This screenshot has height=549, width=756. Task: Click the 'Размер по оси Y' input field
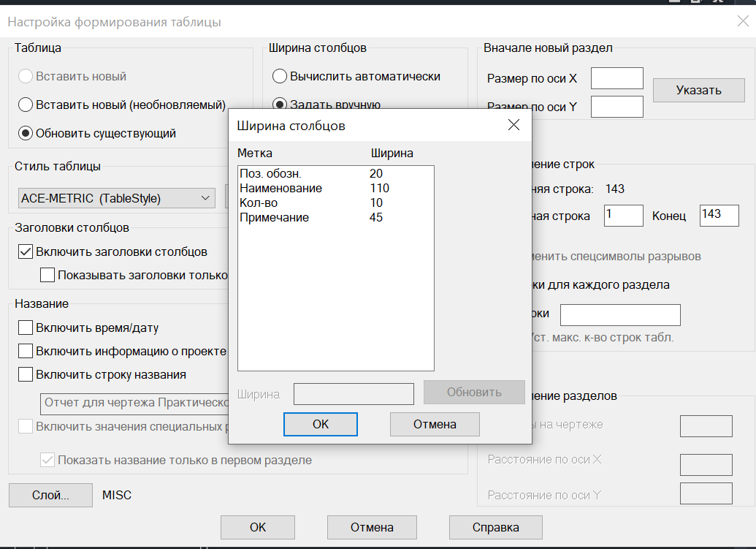pos(617,107)
